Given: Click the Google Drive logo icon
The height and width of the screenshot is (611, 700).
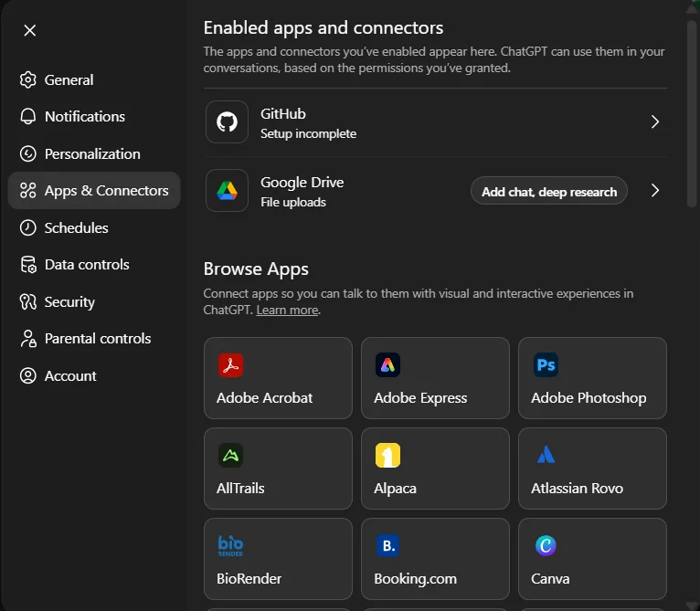Looking at the screenshot, I should (227, 191).
